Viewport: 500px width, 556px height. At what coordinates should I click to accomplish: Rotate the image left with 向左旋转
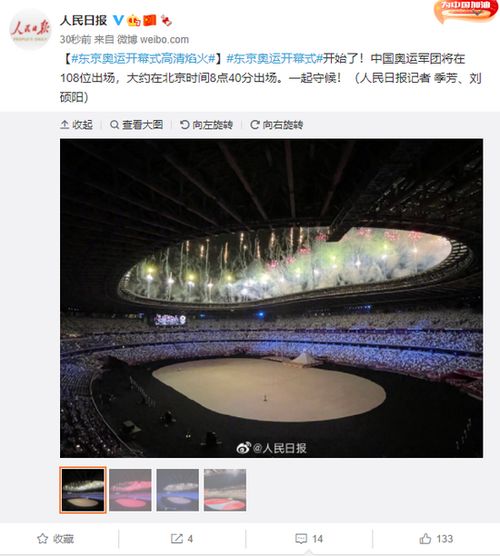tap(206, 125)
